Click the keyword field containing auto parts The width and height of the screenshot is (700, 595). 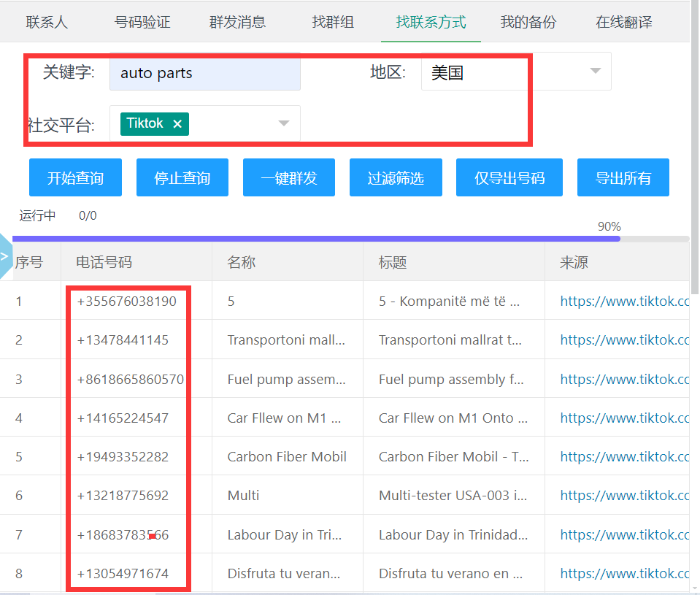204,72
